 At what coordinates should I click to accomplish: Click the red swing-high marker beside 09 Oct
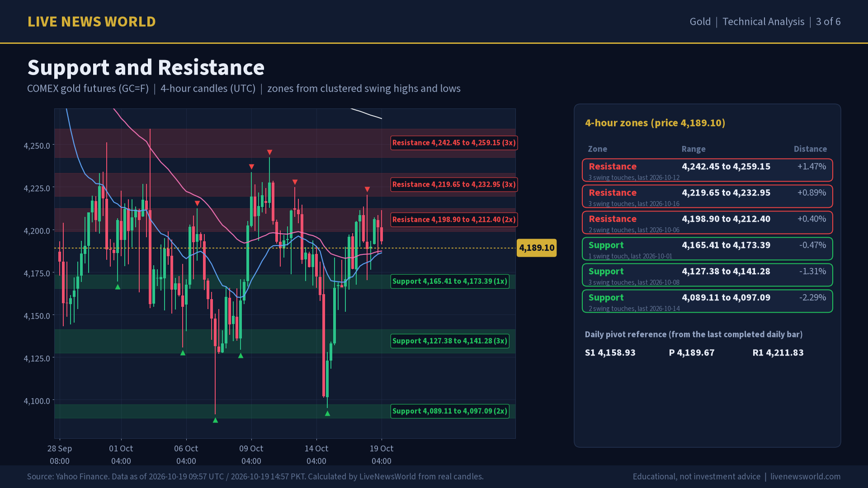point(251,167)
